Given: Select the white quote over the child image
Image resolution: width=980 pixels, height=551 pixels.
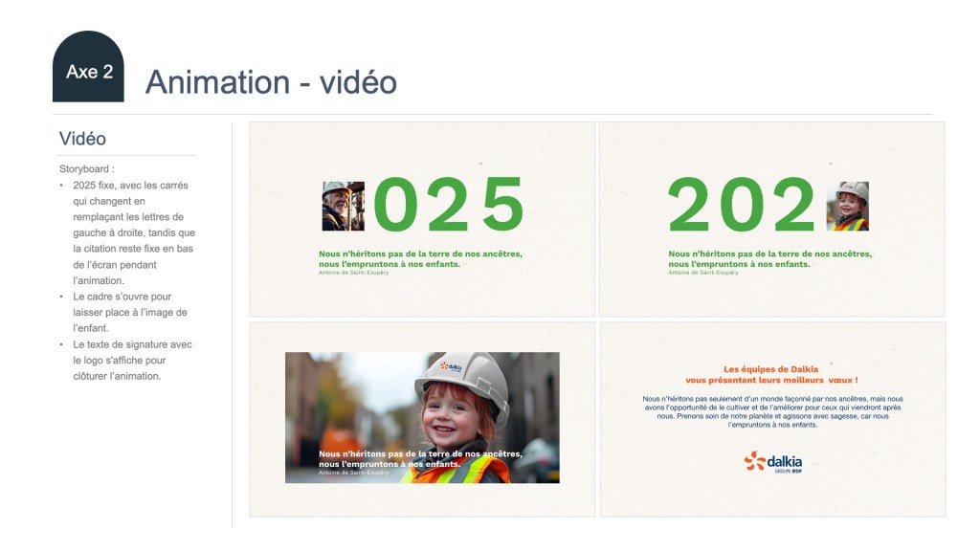Looking at the screenshot, I should click(420, 458).
